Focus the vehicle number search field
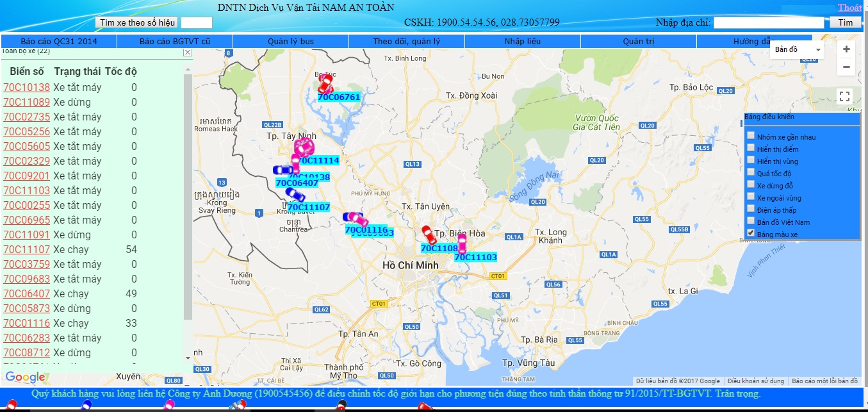 [x=197, y=22]
